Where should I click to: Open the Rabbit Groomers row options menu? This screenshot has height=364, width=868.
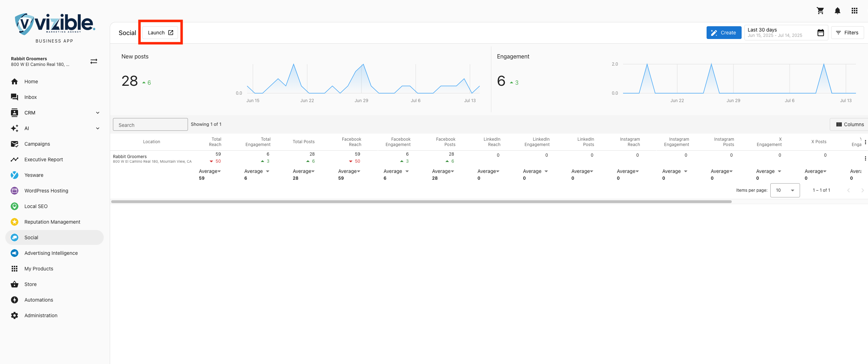click(865, 158)
